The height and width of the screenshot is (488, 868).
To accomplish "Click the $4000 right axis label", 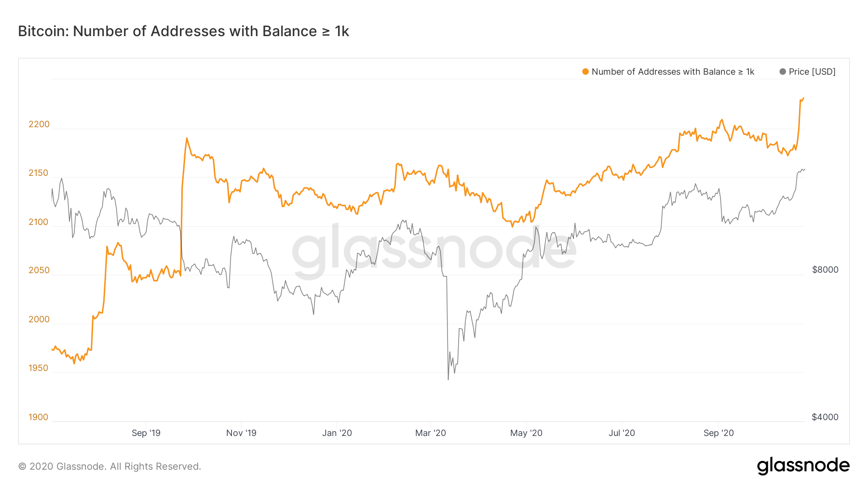I will [825, 417].
